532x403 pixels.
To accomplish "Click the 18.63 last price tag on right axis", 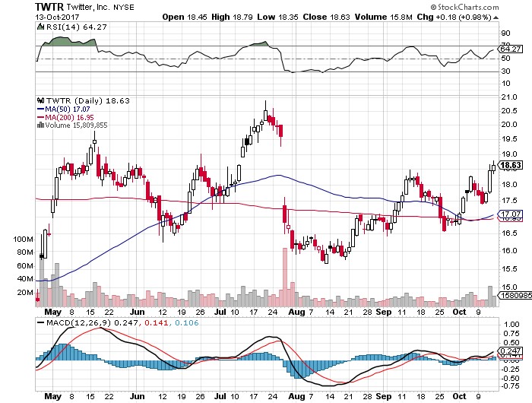I will 511,165.
